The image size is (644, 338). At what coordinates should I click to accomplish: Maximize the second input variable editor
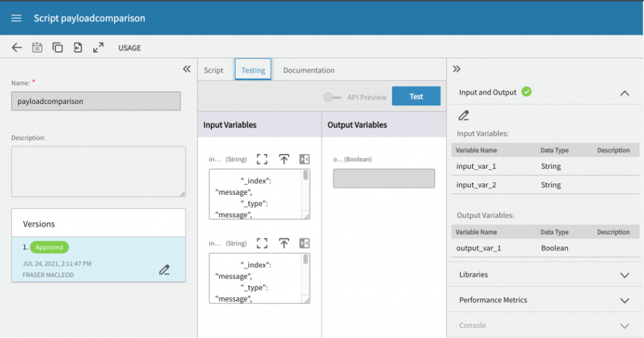coord(262,243)
